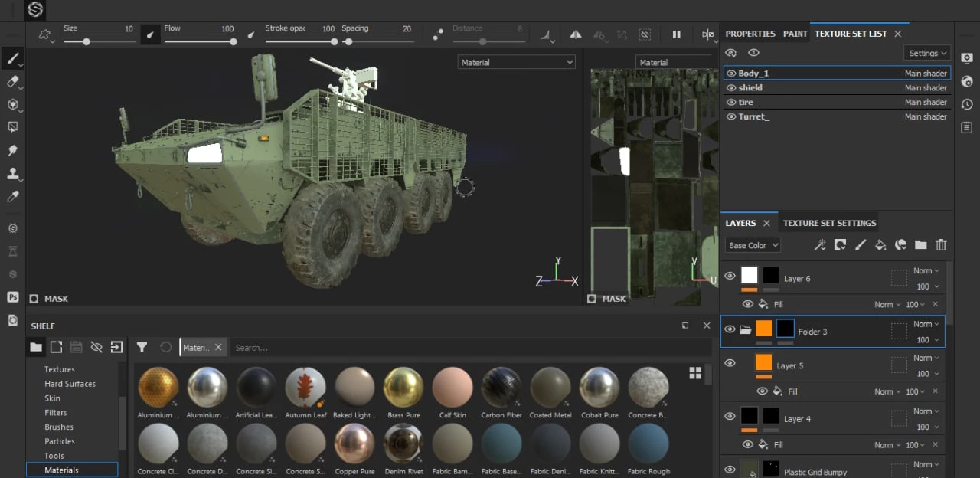
Task: Select the Eraser tool in left toolbar
Action: (x=13, y=81)
